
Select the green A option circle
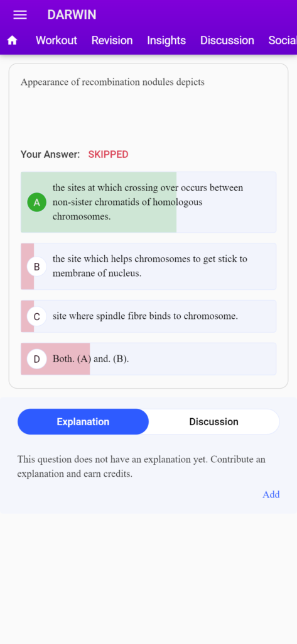point(37,202)
